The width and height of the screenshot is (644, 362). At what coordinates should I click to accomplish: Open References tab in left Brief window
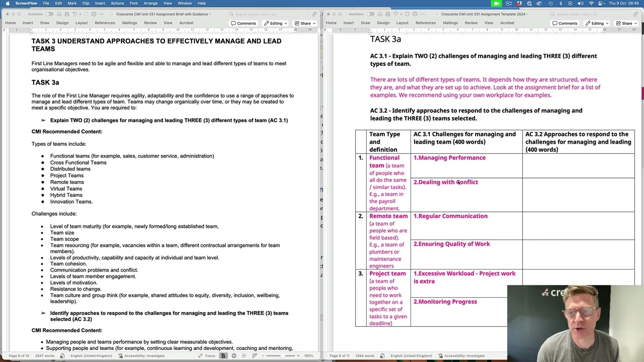click(x=105, y=23)
